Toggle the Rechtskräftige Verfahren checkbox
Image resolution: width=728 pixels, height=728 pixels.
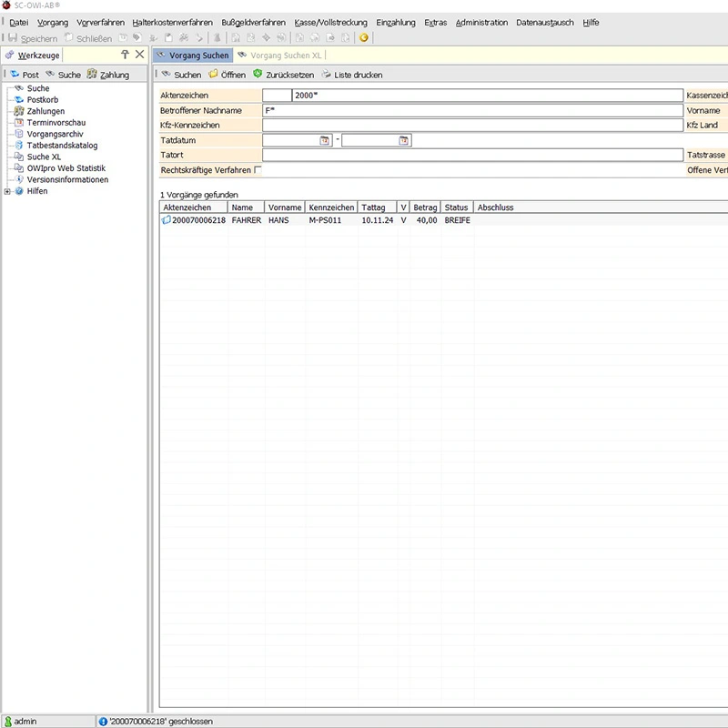pyautogui.click(x=258, y=170)
